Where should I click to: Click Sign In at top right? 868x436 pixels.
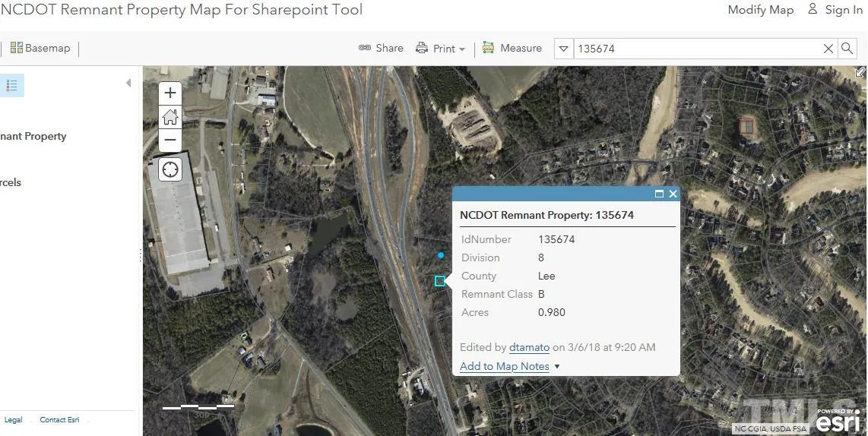tap(835, 10)
